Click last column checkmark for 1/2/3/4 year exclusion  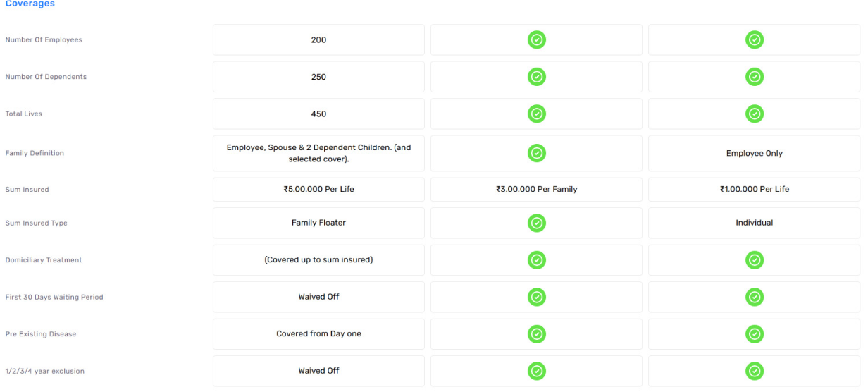click(x=754, y=371)
